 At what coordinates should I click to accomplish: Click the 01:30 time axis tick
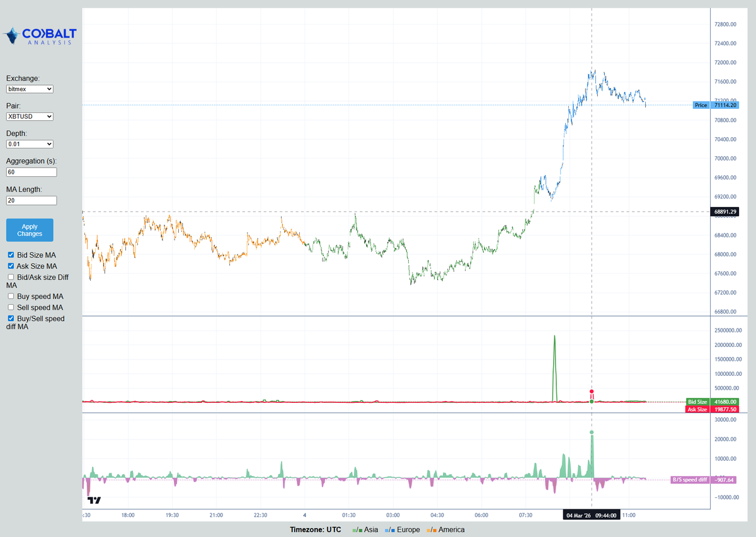pyautogui.click(x=349, y=515)
